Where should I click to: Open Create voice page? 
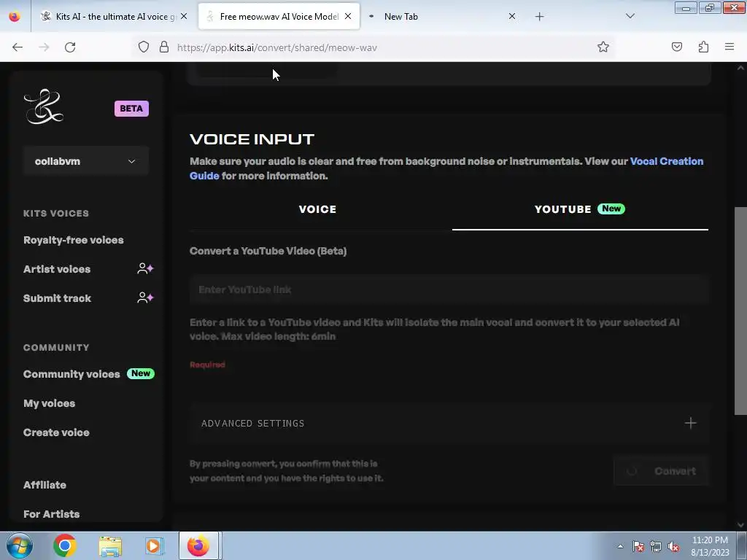pyautogui.click(x=56, y=432)
